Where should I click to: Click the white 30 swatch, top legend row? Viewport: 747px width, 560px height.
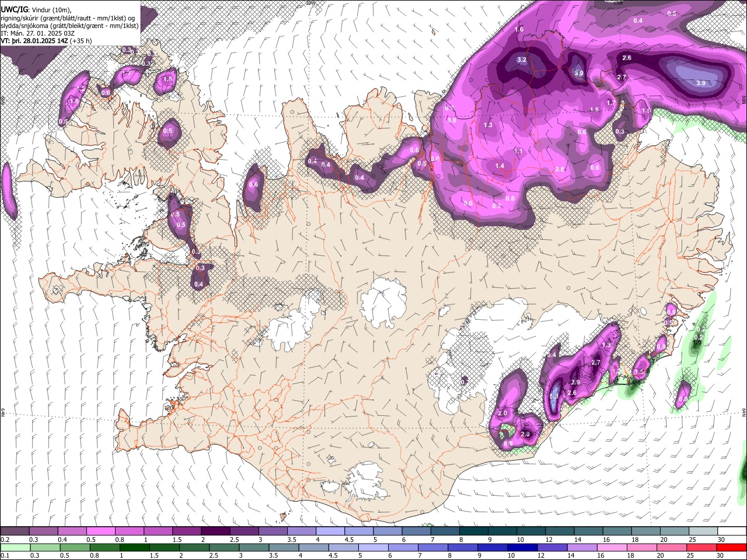[732, 531]
